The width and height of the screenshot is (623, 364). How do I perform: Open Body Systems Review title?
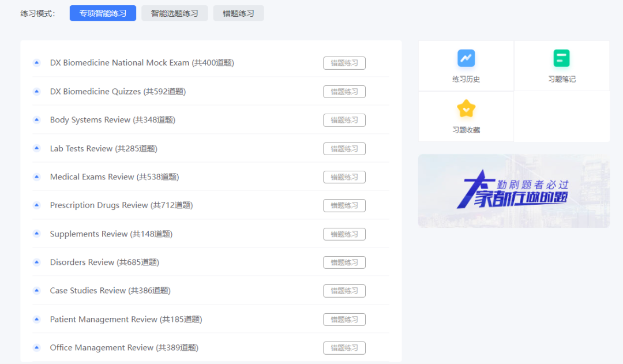tap(112, 119)
